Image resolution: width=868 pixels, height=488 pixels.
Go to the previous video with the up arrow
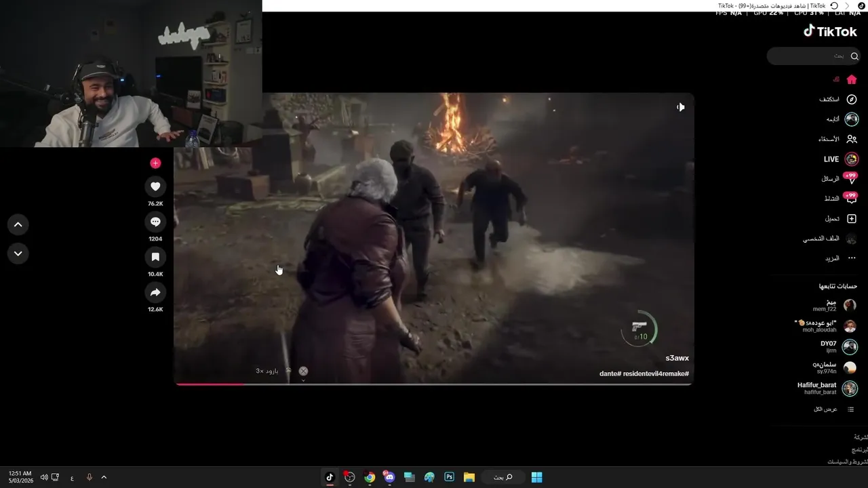click(x=18, y=224)
